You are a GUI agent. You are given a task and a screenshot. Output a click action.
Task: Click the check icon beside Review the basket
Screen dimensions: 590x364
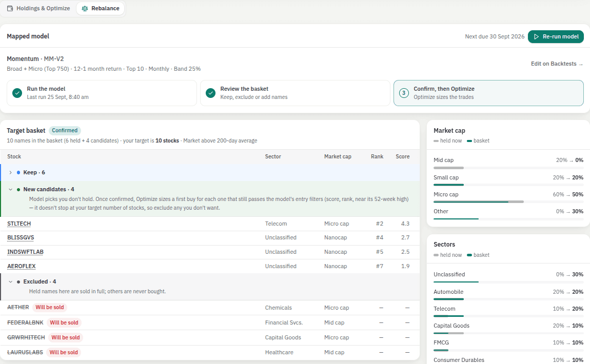211,93
